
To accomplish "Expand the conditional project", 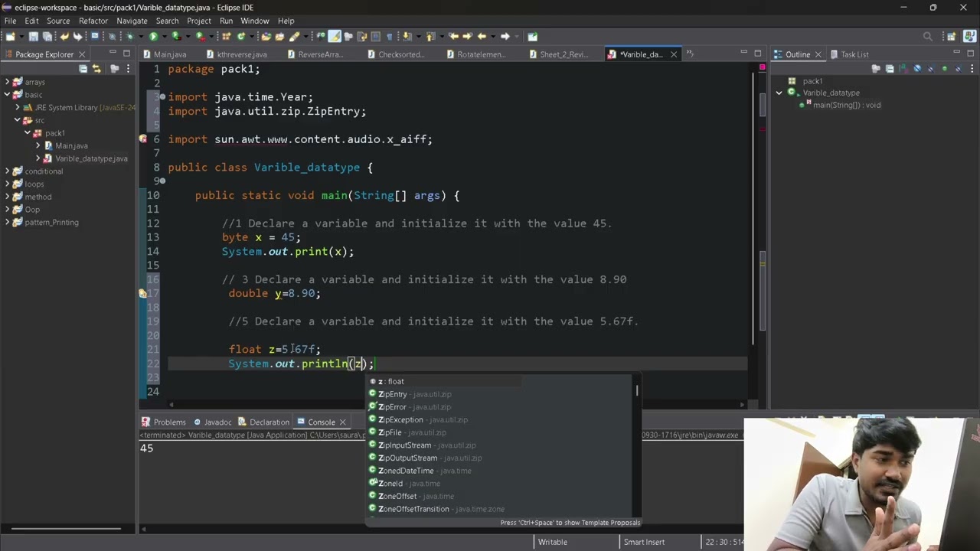I will click(8, 171).
